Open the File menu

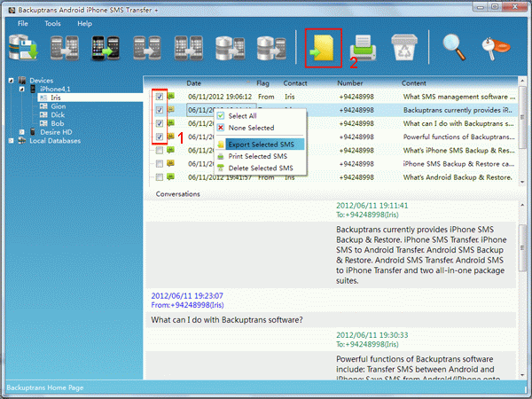[23, 23]
